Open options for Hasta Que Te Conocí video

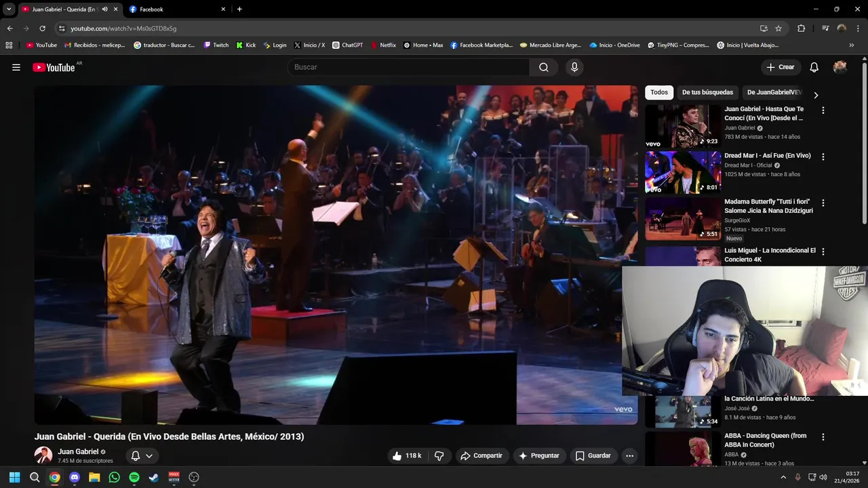pos(823,110)
